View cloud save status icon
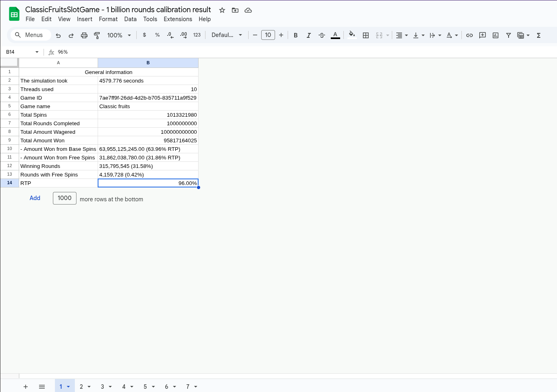Image resolution: width=557 pixels, height=392 pixels. tap(248, 10)
